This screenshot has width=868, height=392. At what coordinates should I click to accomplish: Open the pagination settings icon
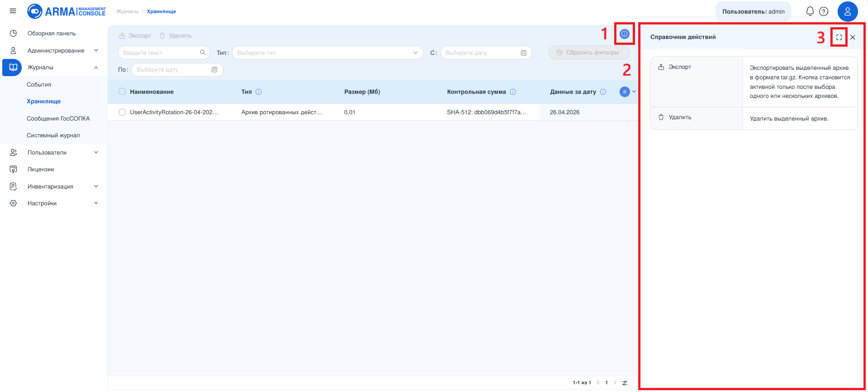click(x=625, y=383)
